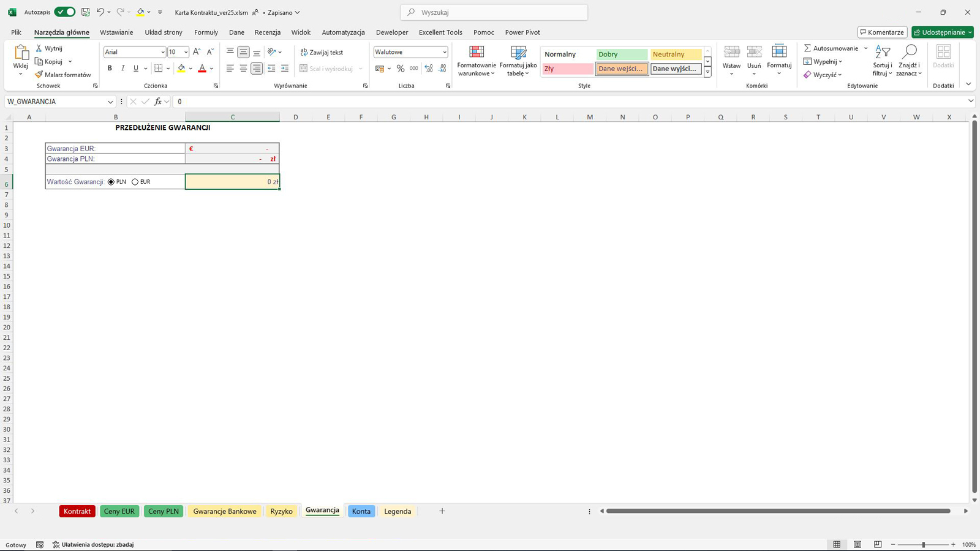Image resolution: width=980 pixels, height=551 pixels.
Task: Switch to the Gwarancje Bankowe sheet
Action: click(225, 511)
